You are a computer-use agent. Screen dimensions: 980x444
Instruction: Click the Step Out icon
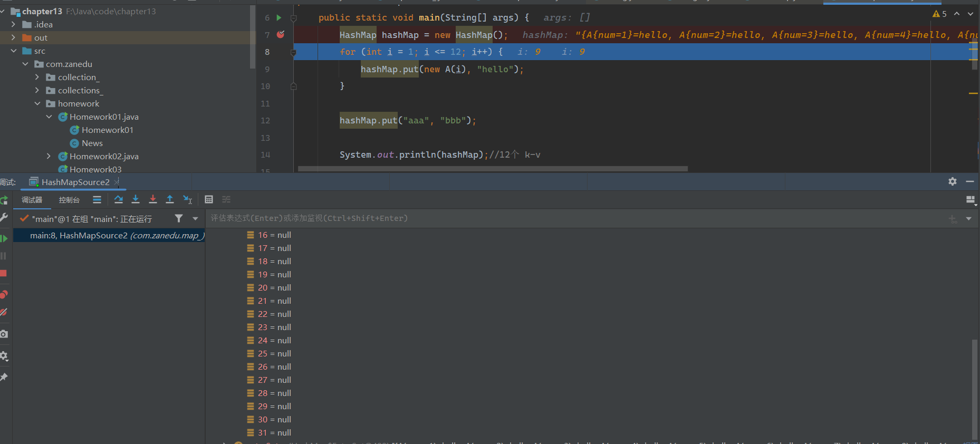[x=170, y=199]
